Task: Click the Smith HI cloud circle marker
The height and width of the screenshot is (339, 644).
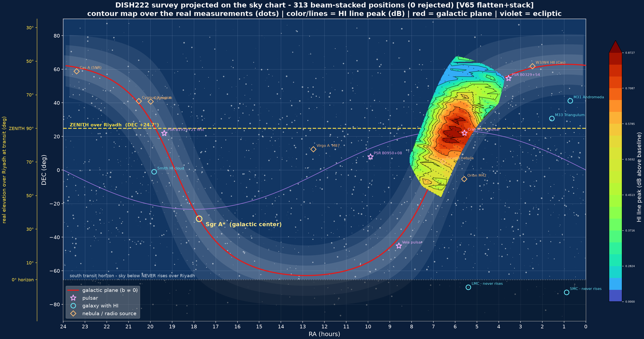Action: (x=154, y=172)
